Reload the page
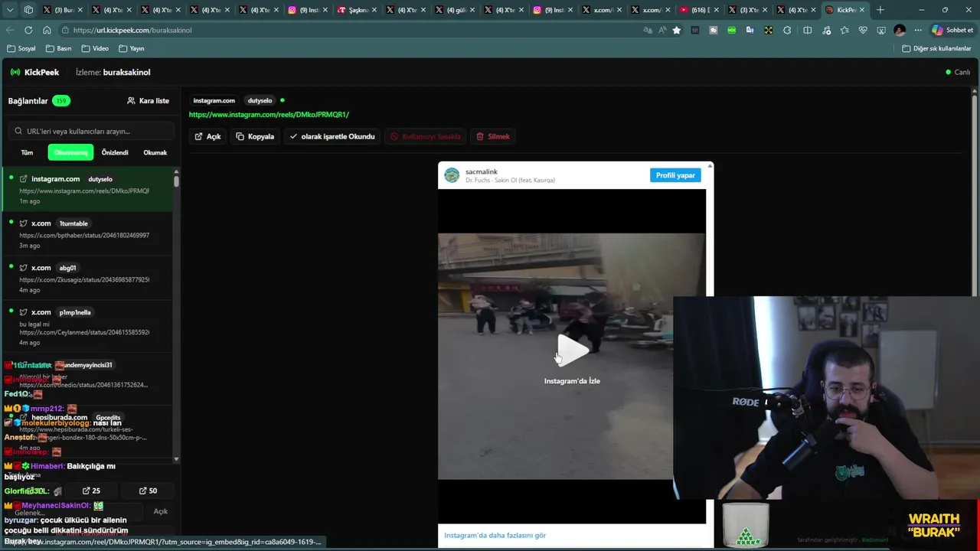This screenshot has height=551, width=980. coord(28,30)
